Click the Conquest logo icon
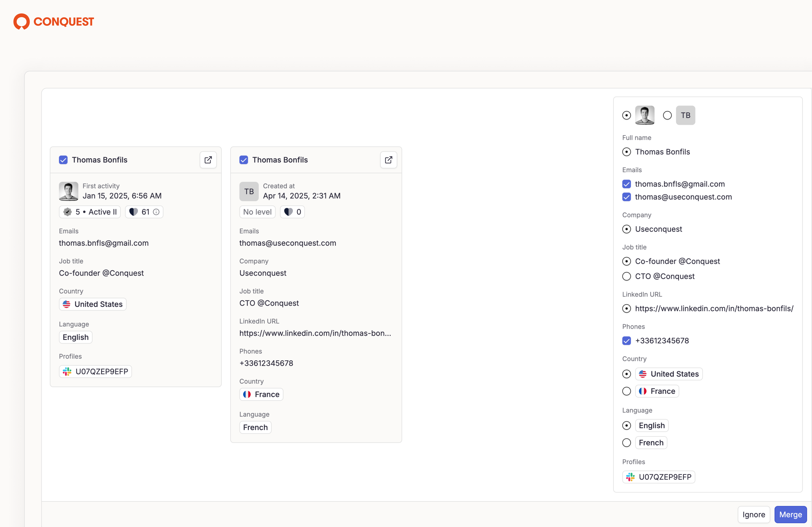 [x=21, y=21]
